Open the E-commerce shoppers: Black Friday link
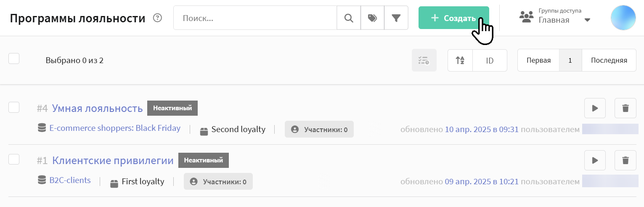644x207 pixels. click(x=115, y=128)
